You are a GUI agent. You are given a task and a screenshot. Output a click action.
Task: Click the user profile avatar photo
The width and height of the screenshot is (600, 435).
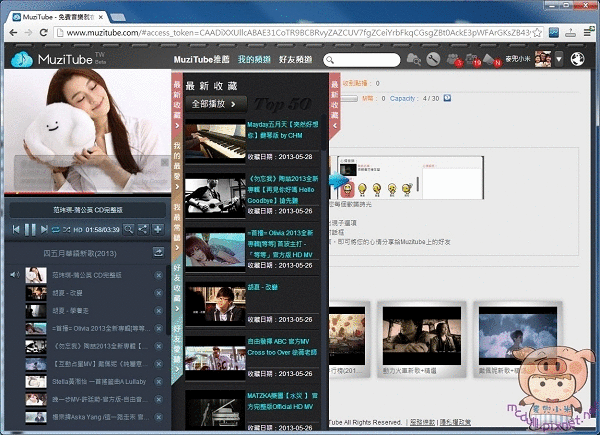[x=543, y=59]
